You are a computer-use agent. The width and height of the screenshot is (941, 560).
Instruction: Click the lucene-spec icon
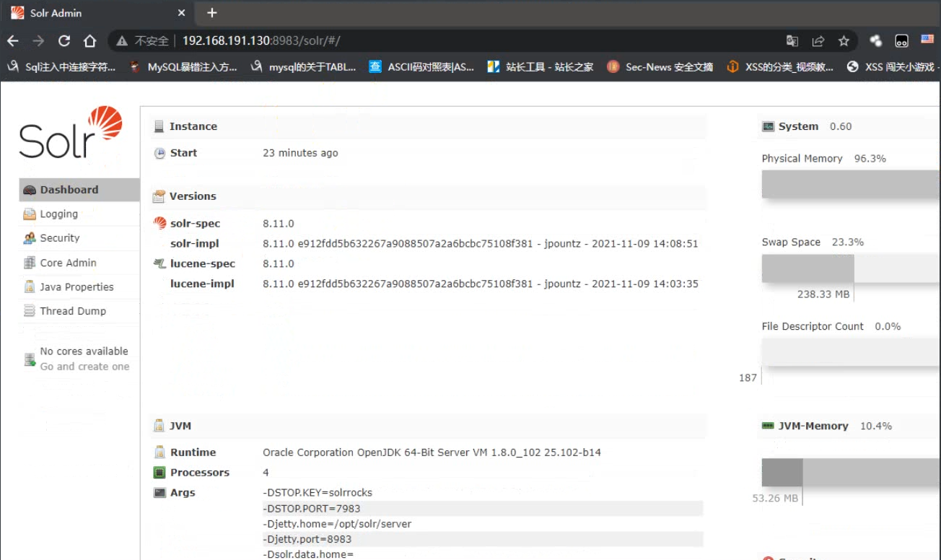tap(160, 263)
